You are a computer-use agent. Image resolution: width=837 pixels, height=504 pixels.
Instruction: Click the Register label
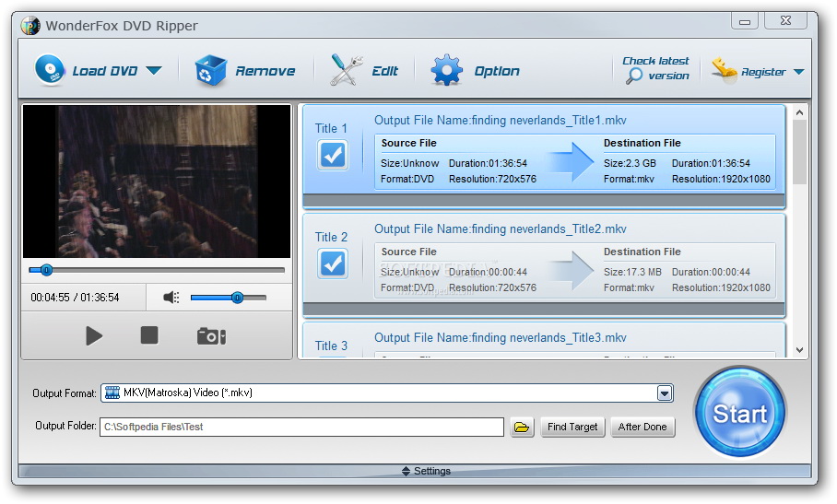click(x=763, y=72)
